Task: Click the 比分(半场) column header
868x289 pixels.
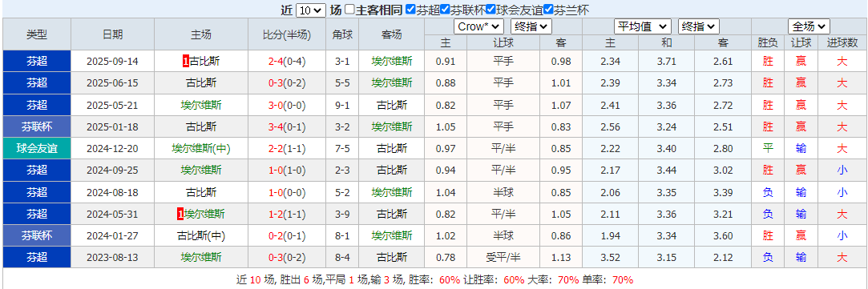Action: point(287,34)
